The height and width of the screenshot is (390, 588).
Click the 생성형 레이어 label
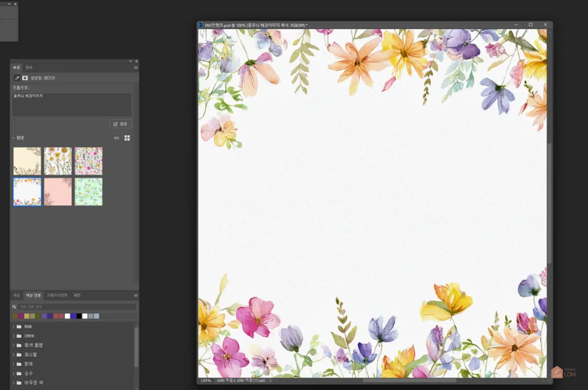click(43, 78)
